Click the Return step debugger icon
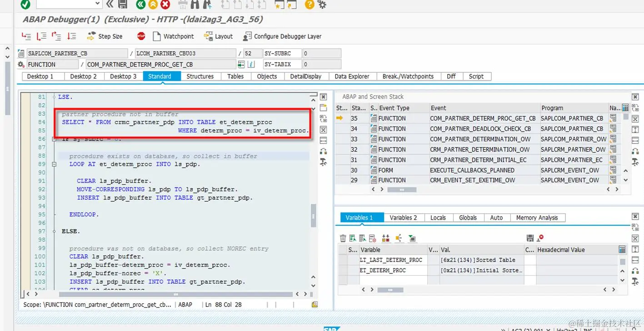 [56, 36]
